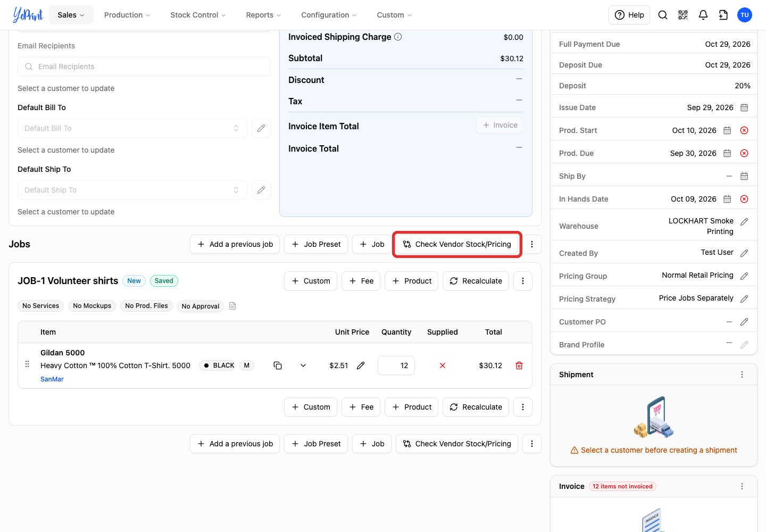Open the Stock Control menu
Screen dimensions: 766x532
coord(198,15)
